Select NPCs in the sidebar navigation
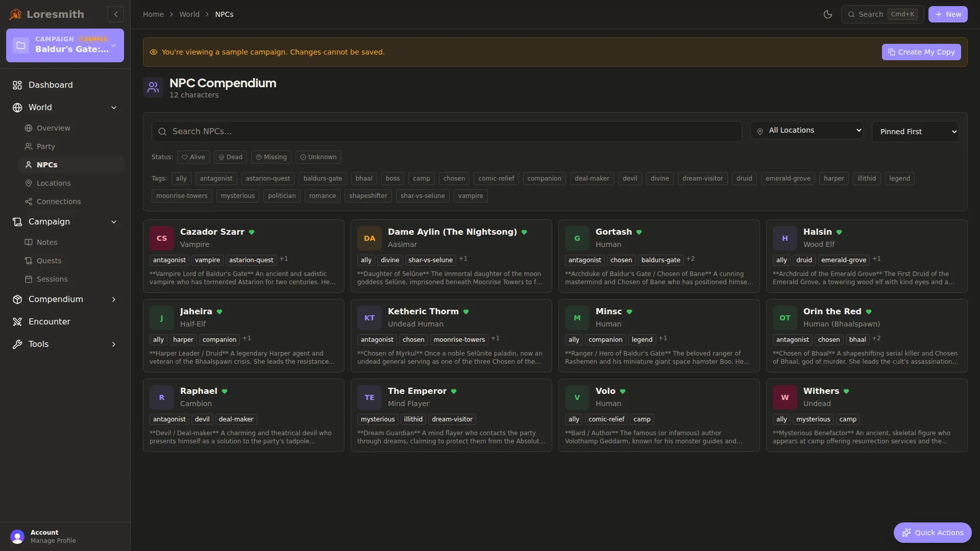Screen dimensions: 980x551 46,165
